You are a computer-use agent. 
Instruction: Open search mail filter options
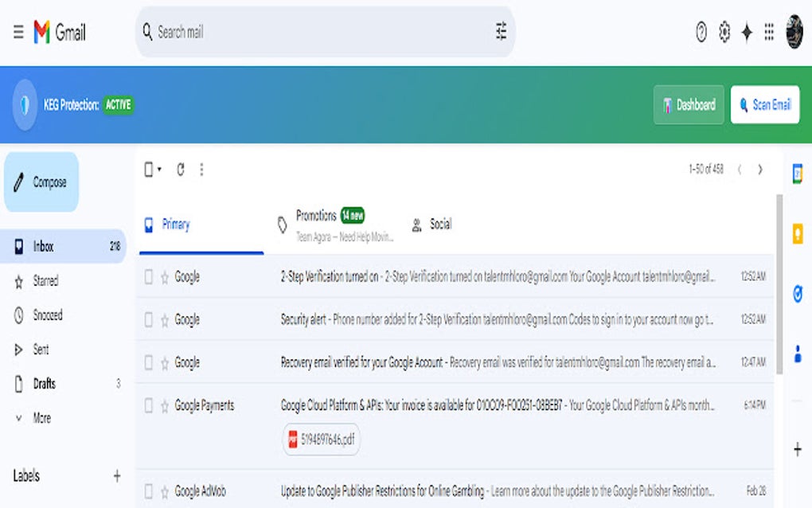tap(500, 32)
